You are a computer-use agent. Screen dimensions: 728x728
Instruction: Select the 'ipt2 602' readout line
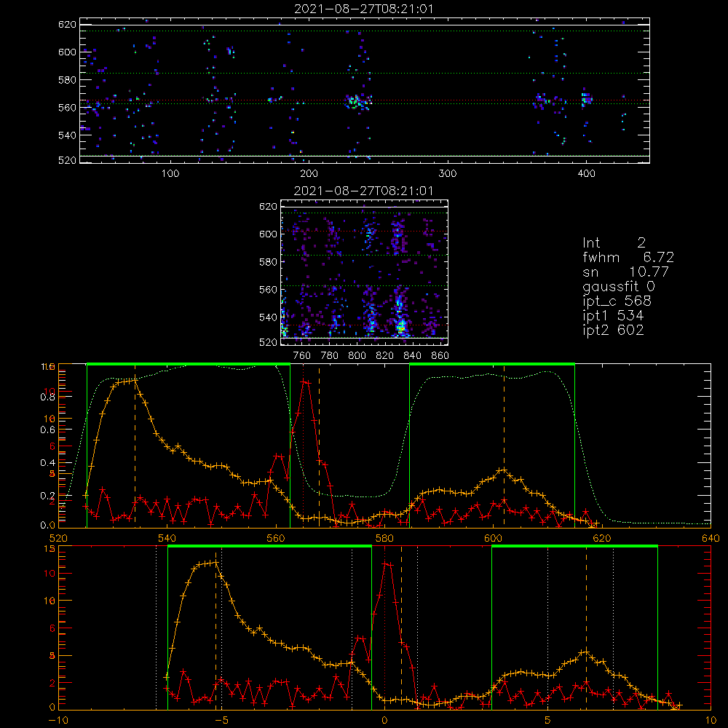click(613, 330)
